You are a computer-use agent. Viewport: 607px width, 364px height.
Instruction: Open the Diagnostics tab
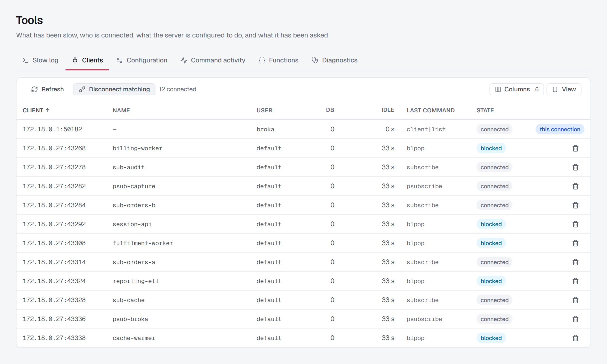334,60
